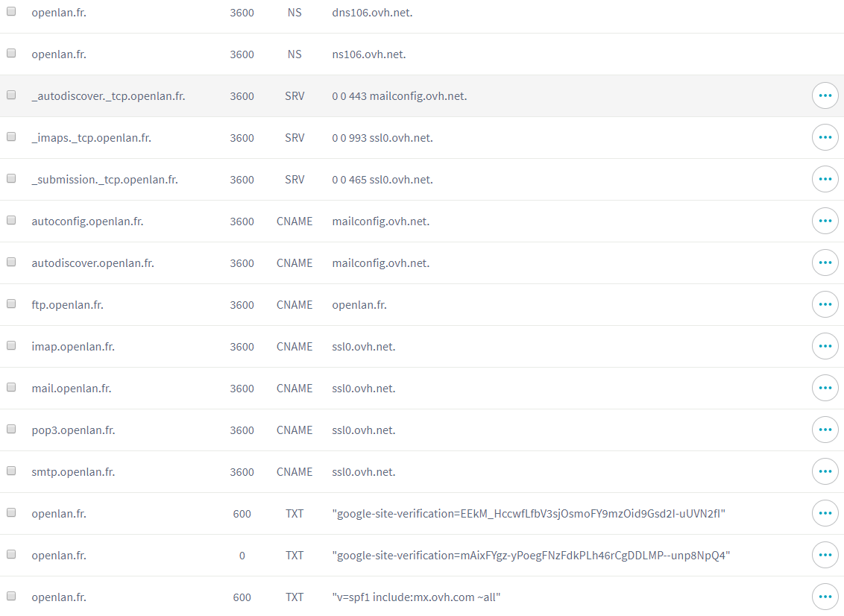
Task: Click the ns106.ovh.net. target value
Action: [x=368, y=54]
